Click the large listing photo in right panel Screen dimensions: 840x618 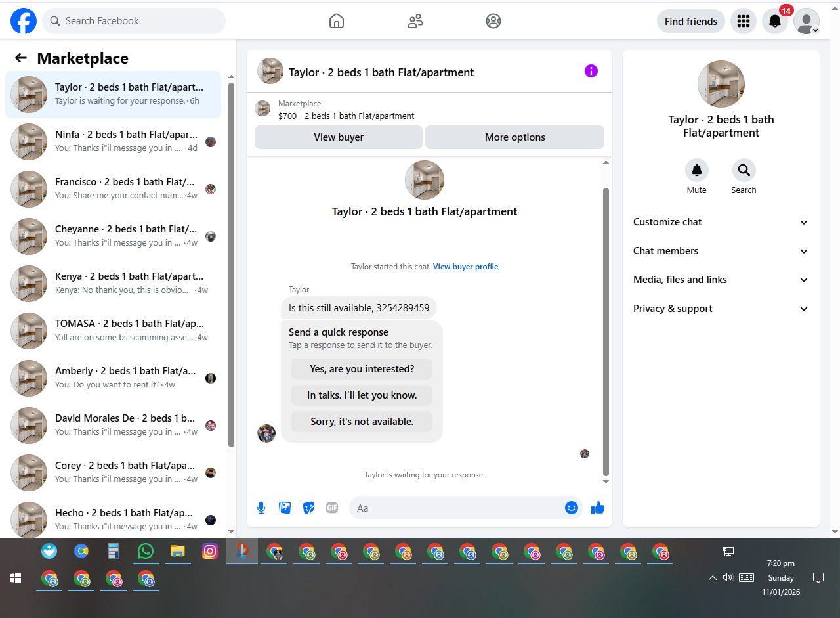pyautogui.click(x=721, y=84)
